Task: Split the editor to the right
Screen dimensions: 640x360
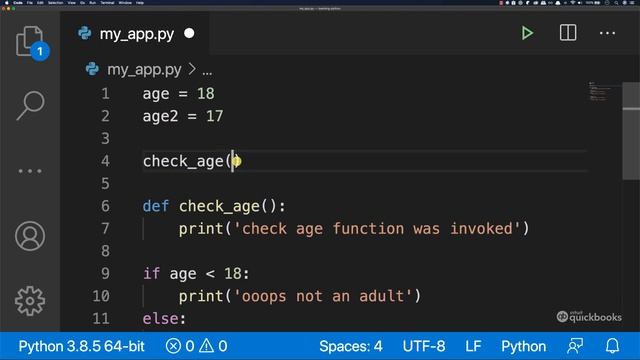Action: coord(568,33)
